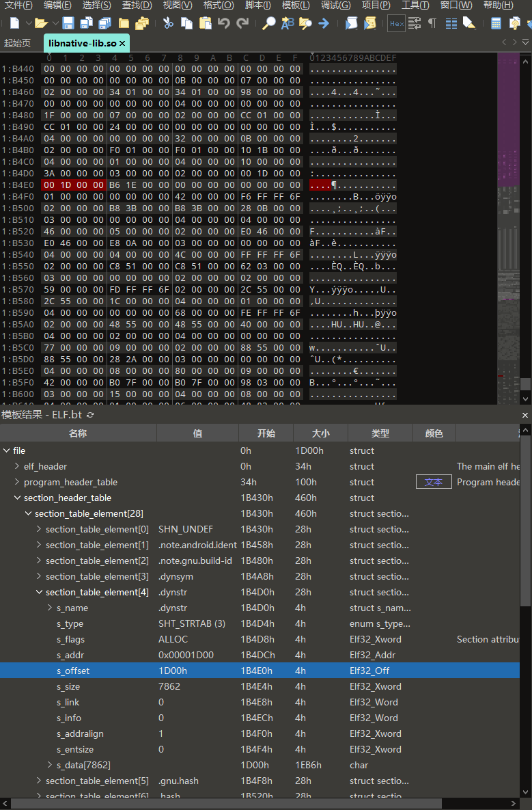Toggle show whitespace pilcrow icon

tap(432, 23)
